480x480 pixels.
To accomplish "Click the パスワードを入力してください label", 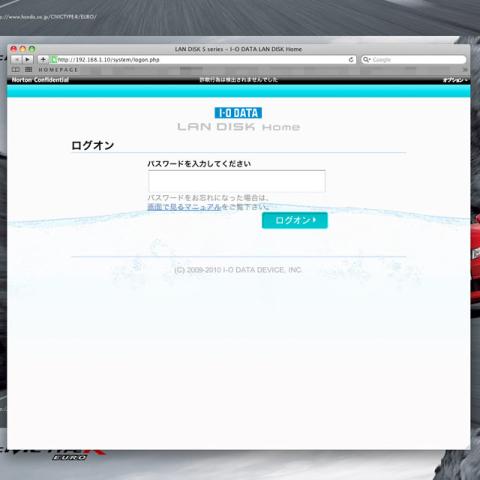I will (x=199, y=164).
